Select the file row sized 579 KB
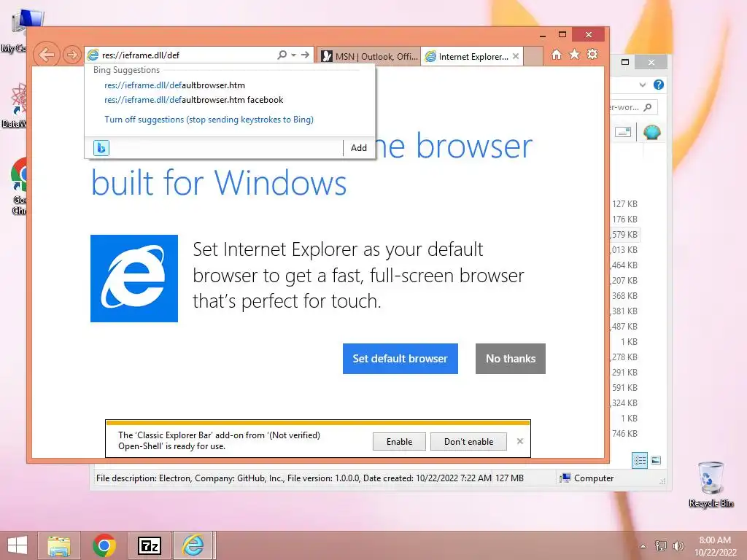Image resolution: width=747 pixels, height=560 pixels. pyautogui.click(x=624, y=234)
